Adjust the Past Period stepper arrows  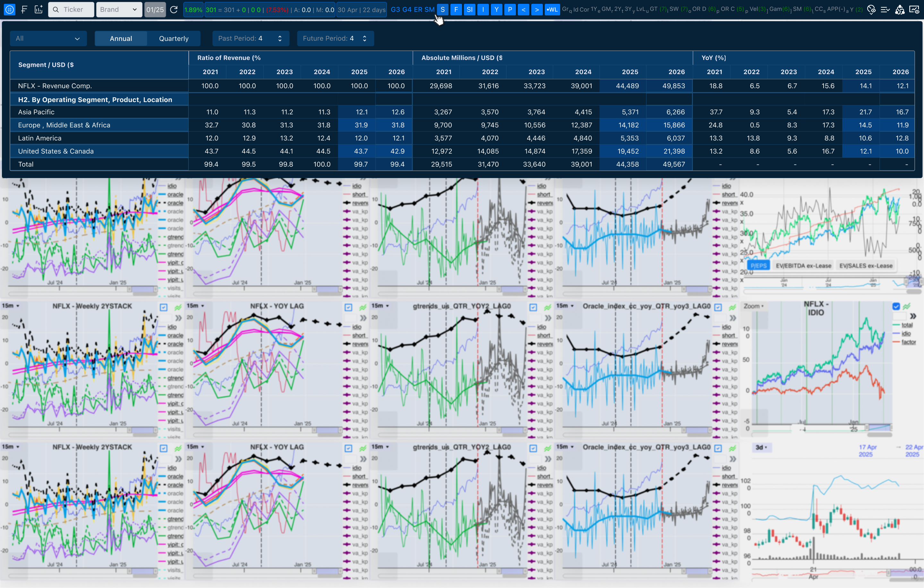(280, 38)
